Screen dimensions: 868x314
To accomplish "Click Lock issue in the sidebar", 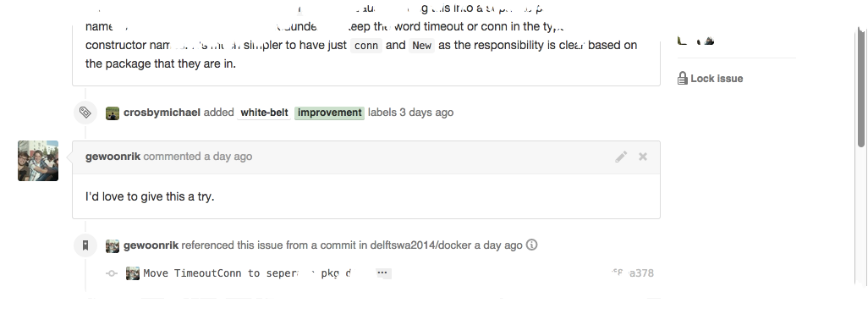I will tap(717, 79).
